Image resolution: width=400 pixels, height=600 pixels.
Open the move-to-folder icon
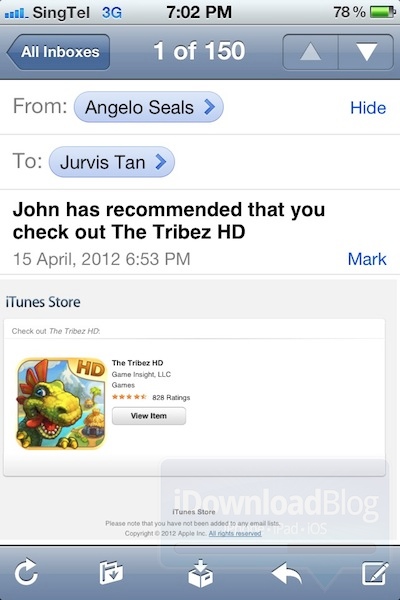coord(111,572)
